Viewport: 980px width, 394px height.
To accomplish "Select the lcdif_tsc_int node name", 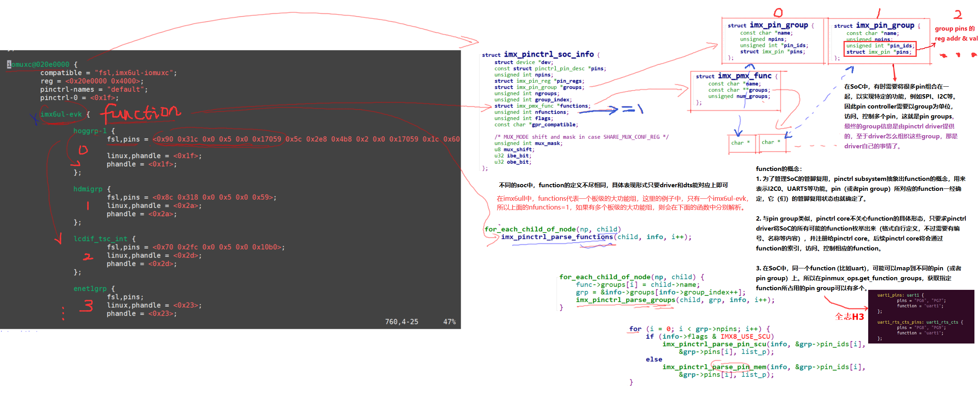I will (x=100, y=239).
